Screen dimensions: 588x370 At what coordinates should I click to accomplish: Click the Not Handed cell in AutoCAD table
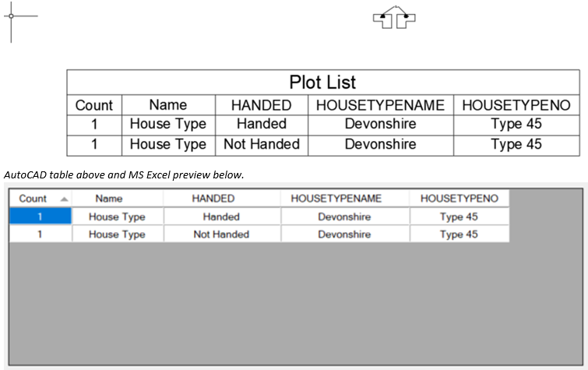(x=262, y=144)
